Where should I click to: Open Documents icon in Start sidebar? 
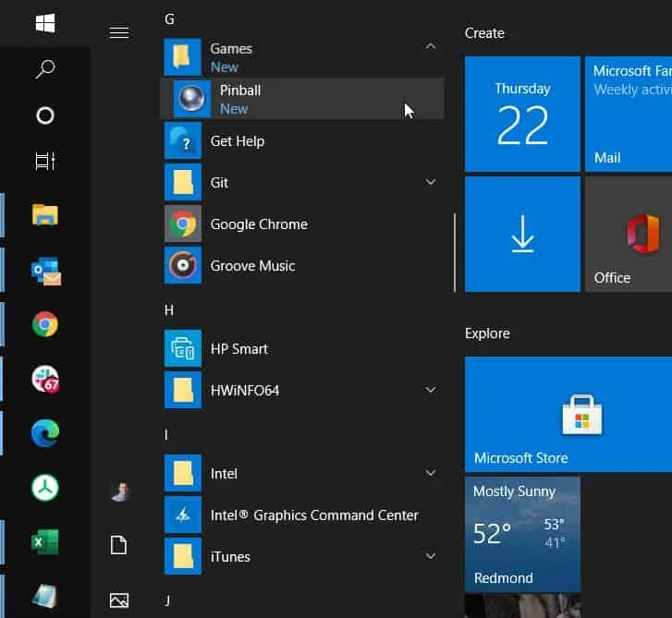click(118, 545)
